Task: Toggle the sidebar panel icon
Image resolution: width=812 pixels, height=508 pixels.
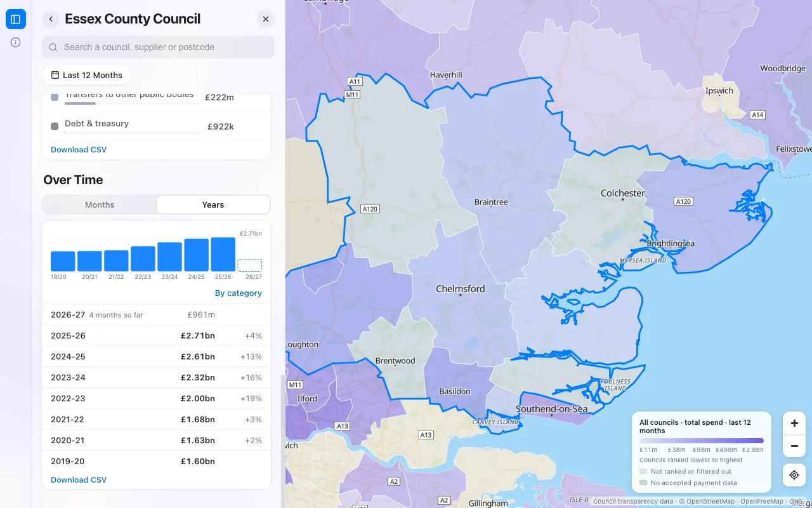Action: click(16, 19)
